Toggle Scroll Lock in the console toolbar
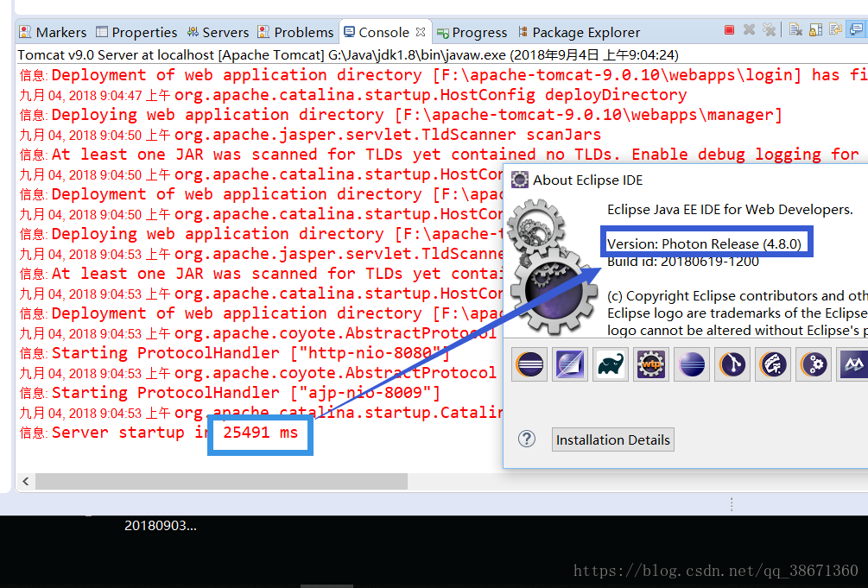 (815, 30)
